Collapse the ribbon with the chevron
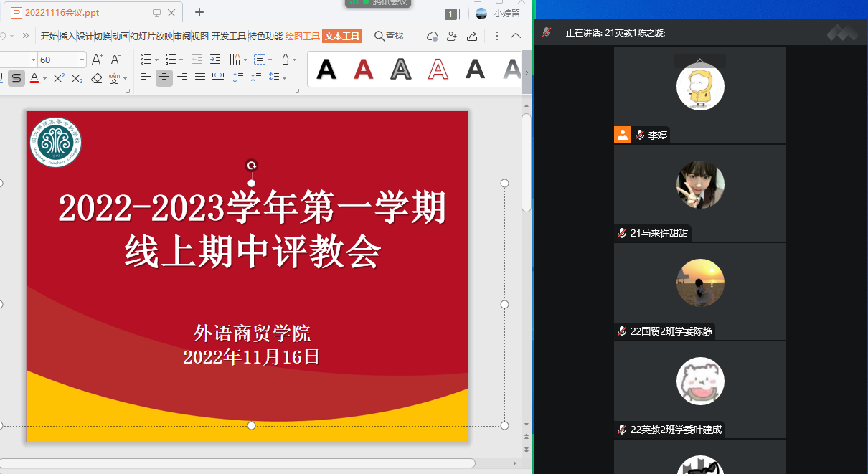This screenshot has width=868, height=474. pyautogui.click(x=515, y=36)
